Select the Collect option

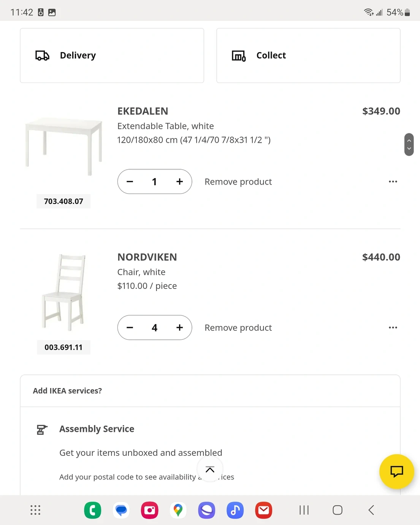point(308,56)
